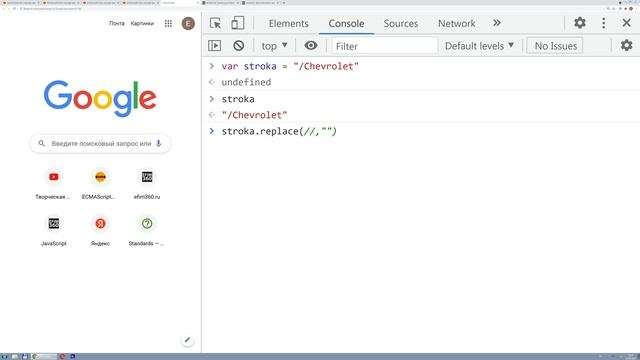Screen dimensions: 640x360
Task: Open DevTools settings gear in tab bar
Action: pyautogui.click(x=580, y=23)
